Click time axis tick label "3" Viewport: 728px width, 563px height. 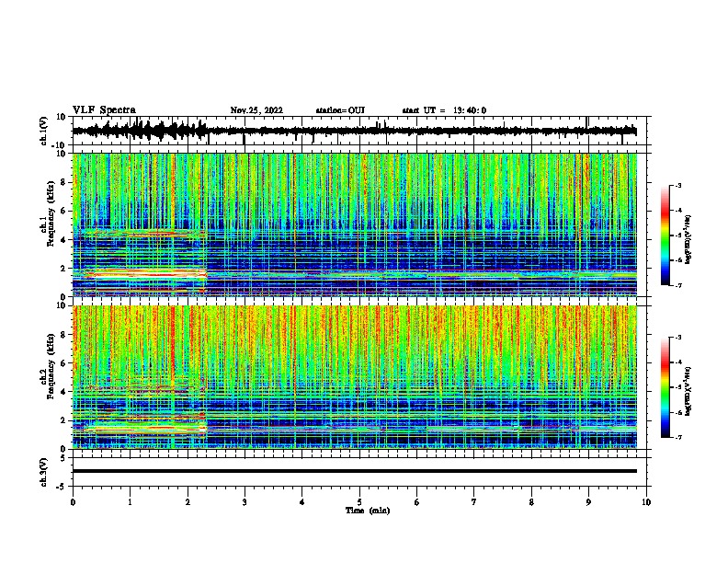(x=245, y=502)
